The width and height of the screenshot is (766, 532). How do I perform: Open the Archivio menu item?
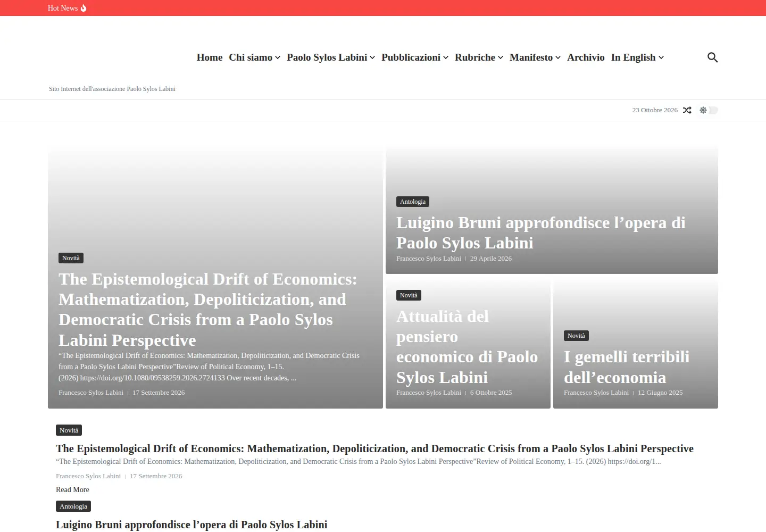586,57
